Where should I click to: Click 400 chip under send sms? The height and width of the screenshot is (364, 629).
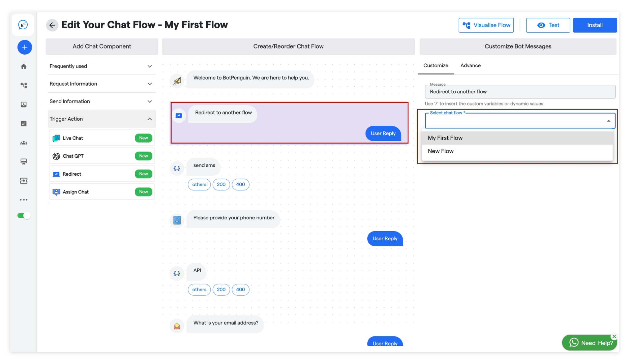[x=240, y=184]
